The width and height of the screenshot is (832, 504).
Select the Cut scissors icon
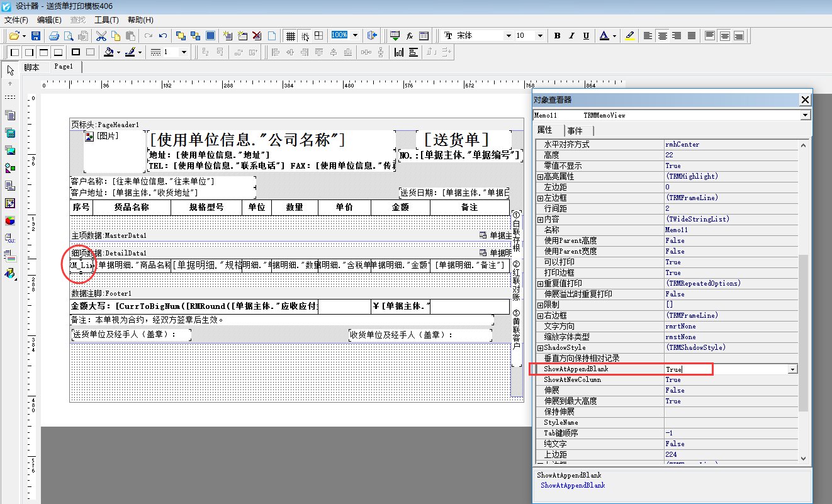[101, 36]
